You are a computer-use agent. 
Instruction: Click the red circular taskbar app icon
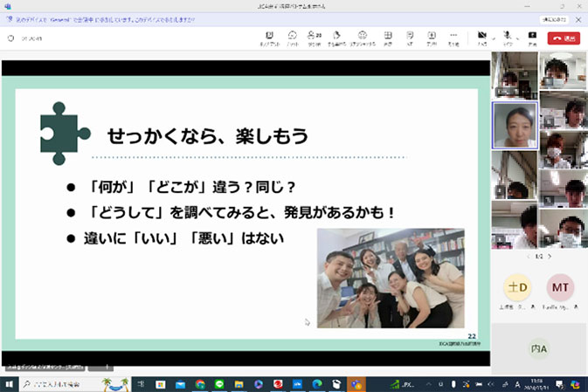click(278, 384)
